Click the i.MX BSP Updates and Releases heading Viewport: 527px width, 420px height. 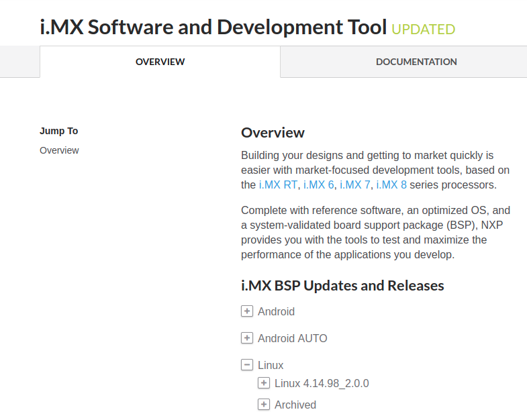pyautogui.click(x=342, y=285)
